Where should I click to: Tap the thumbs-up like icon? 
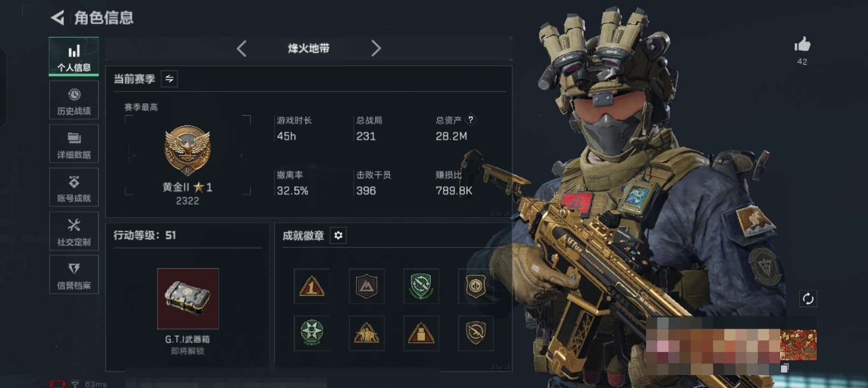pyautogui.click(x=802, y=44)
